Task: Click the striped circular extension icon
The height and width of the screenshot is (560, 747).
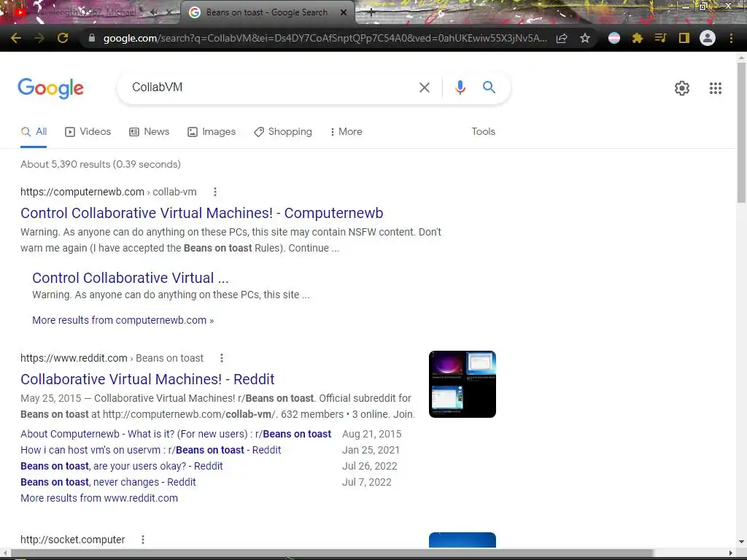Action: tap(614, 38)
